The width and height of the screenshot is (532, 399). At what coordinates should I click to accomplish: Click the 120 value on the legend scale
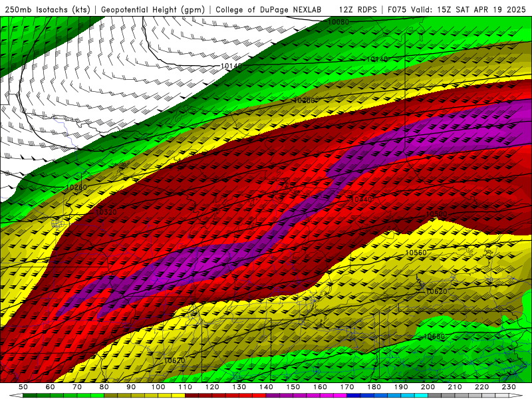click(212, 387)
